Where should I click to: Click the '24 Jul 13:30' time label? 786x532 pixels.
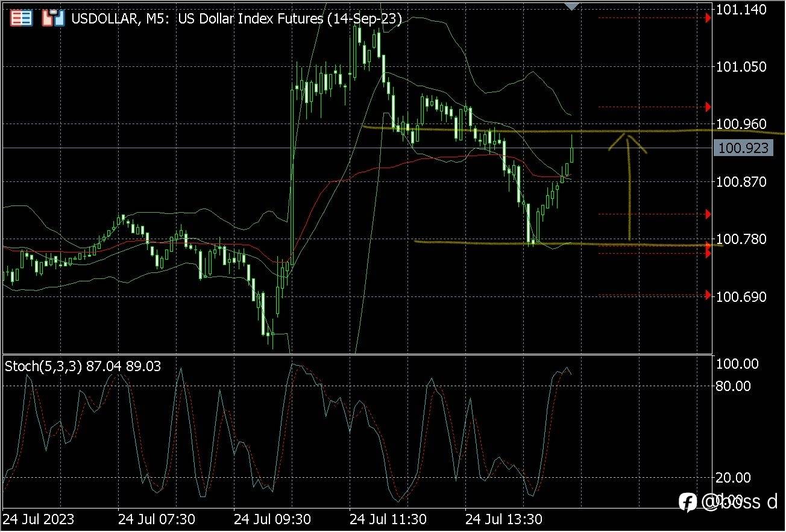click(503, 519)
